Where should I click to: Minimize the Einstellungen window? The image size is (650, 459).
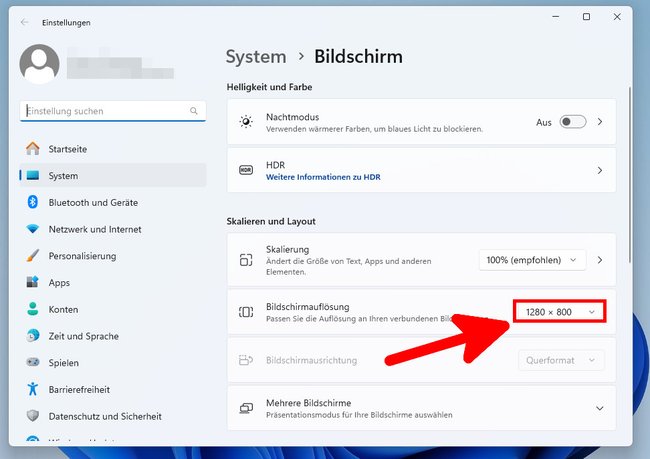555,17
